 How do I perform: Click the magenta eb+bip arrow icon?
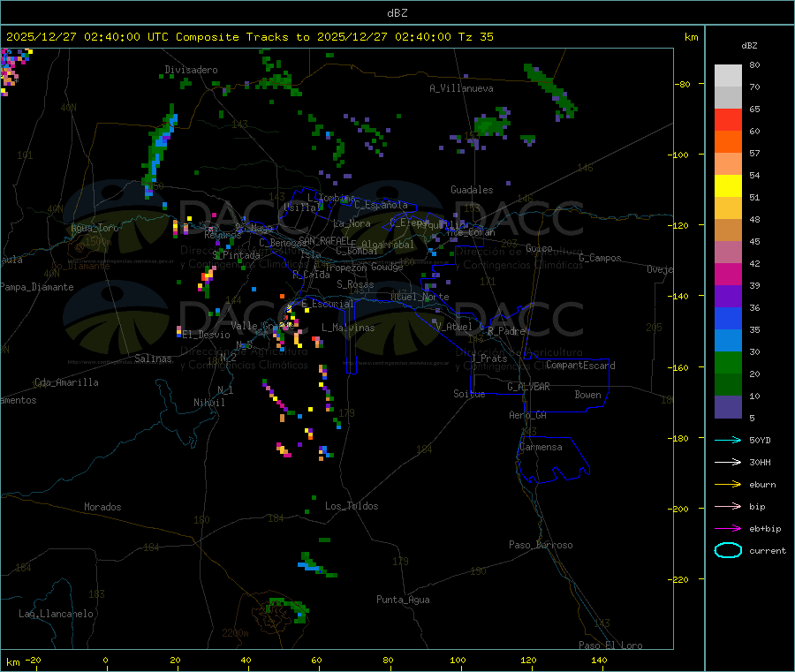[728, 529]
